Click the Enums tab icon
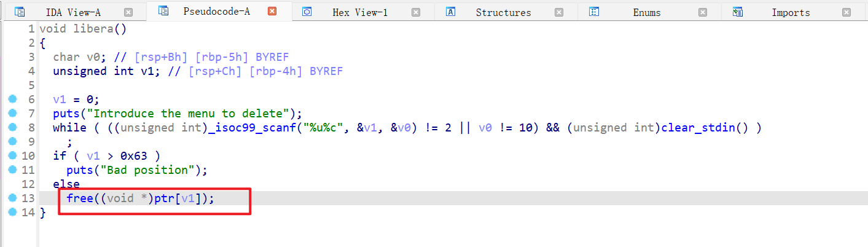 click(x=594, y=12)
